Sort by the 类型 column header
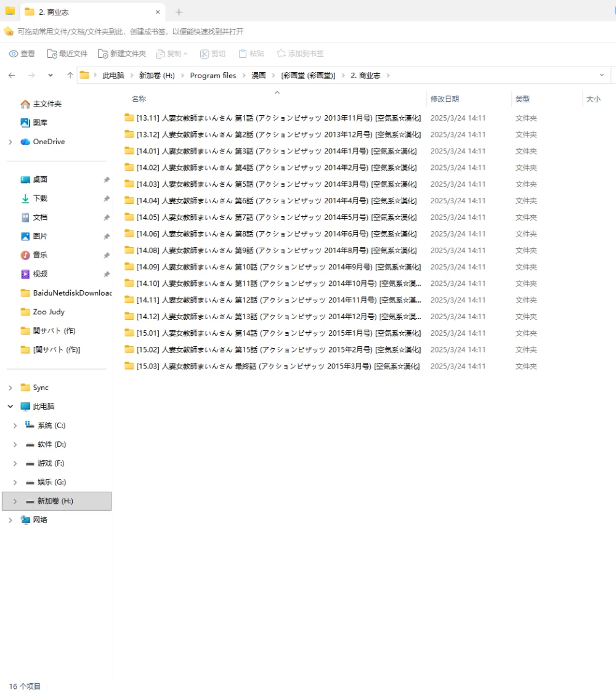The width and height of the screenshot is (616, 695). coord(522,99)
